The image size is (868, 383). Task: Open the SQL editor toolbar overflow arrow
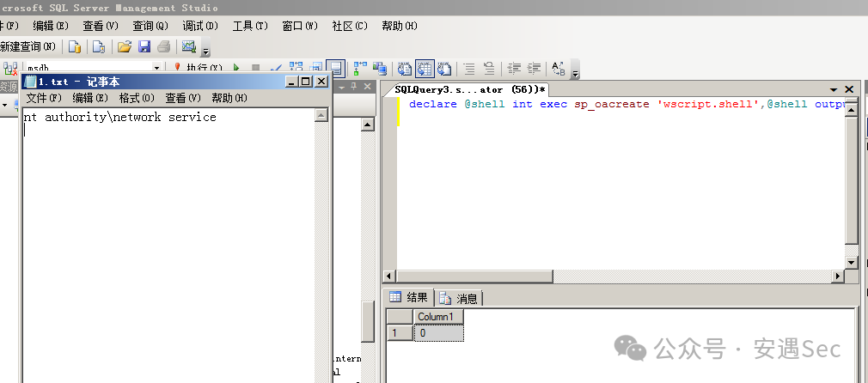[x=575, y=74]
